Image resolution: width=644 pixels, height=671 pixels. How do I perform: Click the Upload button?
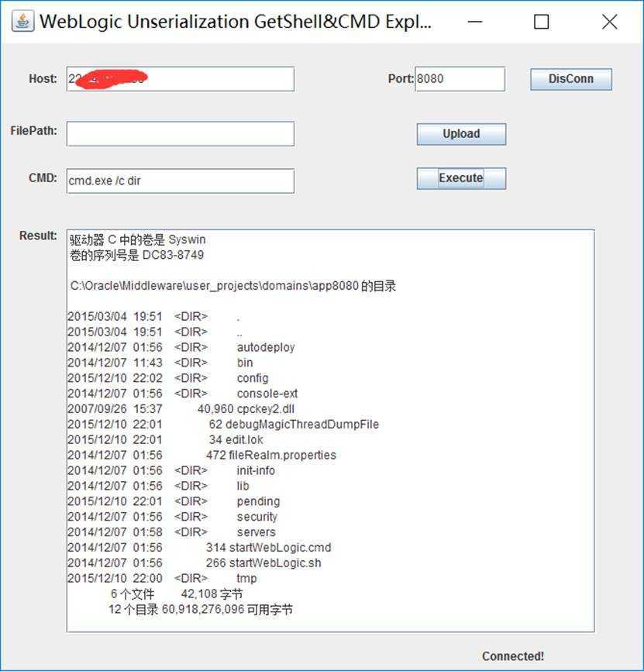coord(461,134)
